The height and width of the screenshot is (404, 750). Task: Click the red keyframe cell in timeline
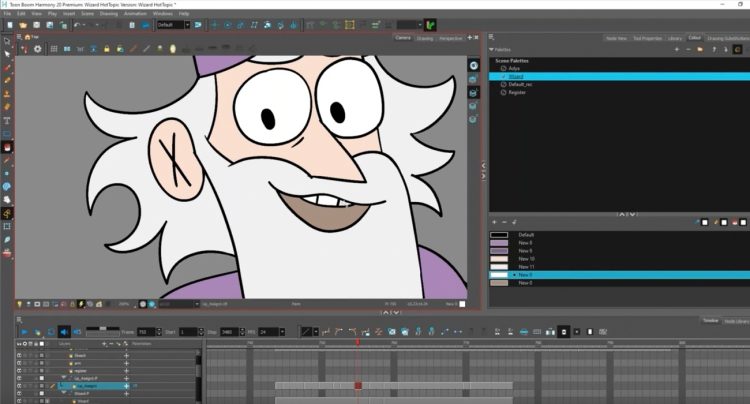pyautogui.click(x=358, y=386)
